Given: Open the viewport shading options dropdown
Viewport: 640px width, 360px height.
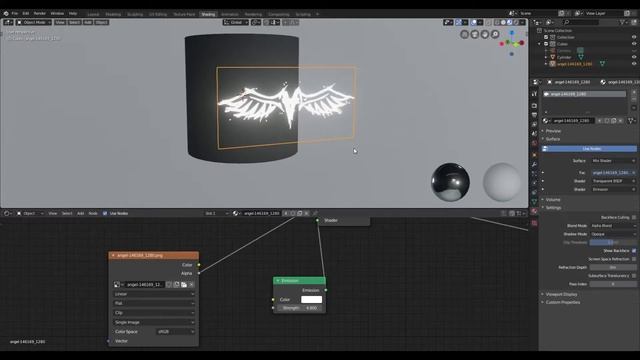Looking at the screenshot, I should coord(522,22).
